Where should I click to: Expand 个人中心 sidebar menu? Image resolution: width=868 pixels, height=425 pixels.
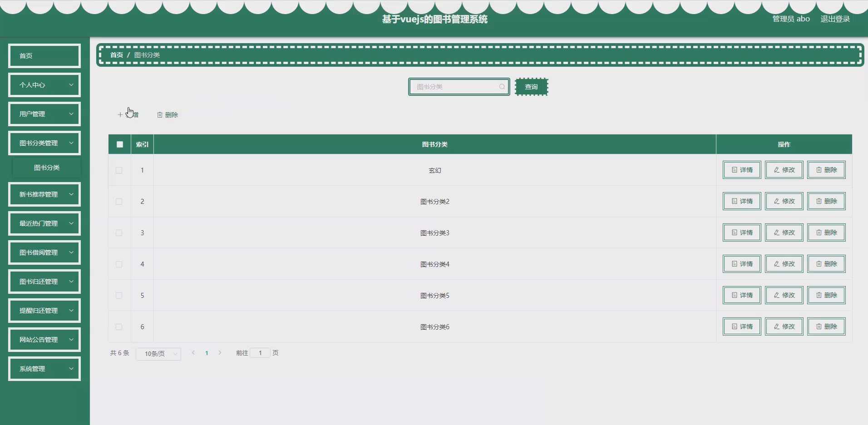[44, 85]
